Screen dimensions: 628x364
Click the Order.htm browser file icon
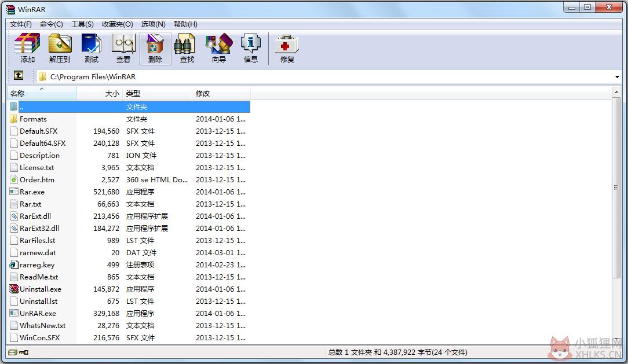pyautogui.click(x=14, y=179)
